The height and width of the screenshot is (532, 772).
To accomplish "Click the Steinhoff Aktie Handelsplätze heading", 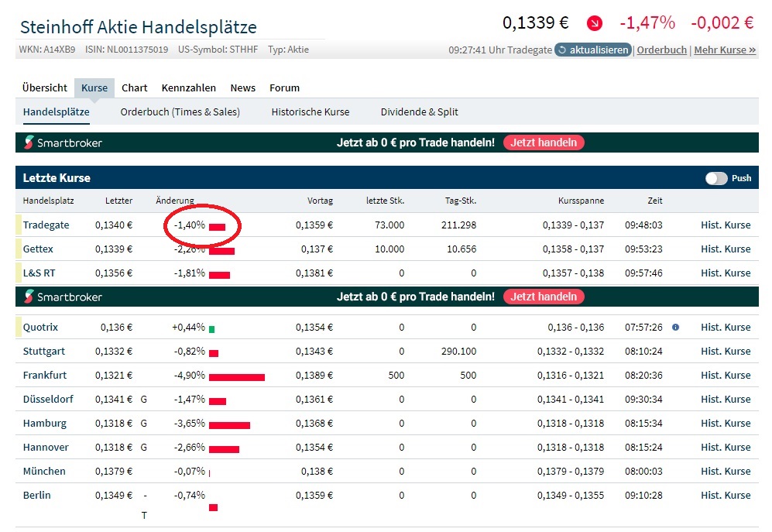I will [x=139, y=27].
